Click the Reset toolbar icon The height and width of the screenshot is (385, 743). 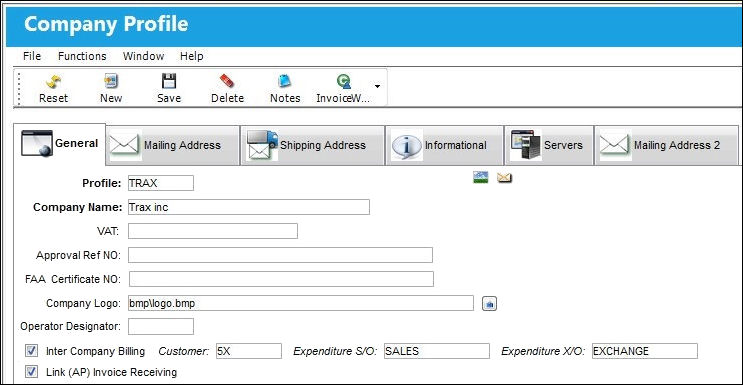click(x=53, y=88)
